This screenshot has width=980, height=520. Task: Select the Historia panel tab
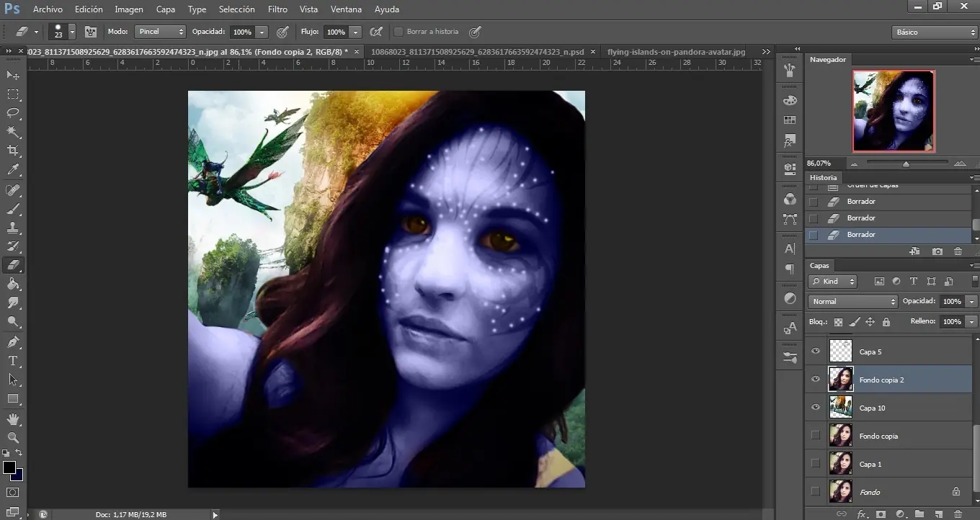pos(823,177)
